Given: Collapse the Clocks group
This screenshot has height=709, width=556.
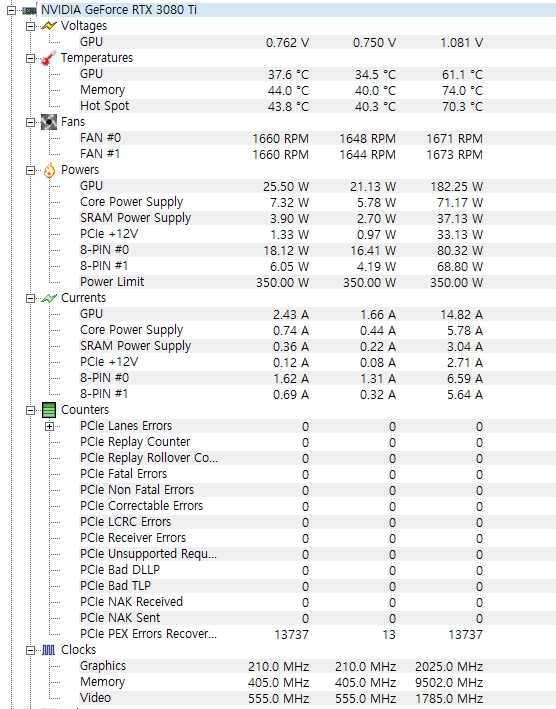Looking at the screenshot, I should pos(30,650).
